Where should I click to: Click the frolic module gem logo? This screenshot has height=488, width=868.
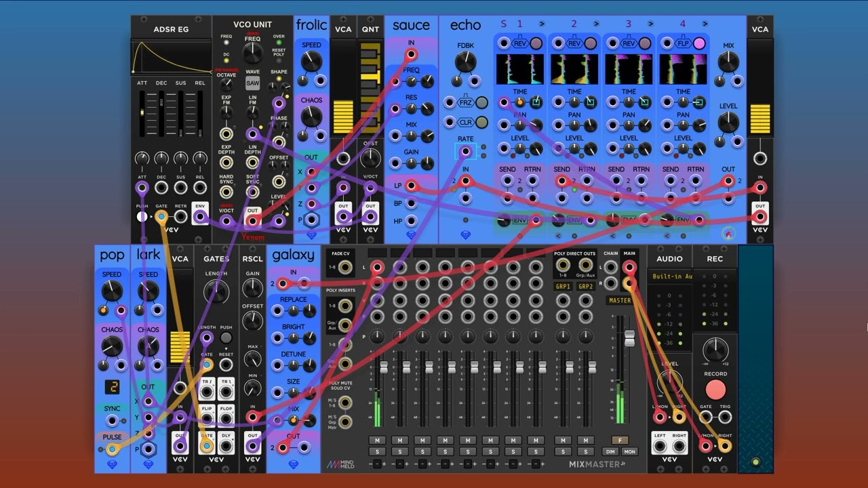[311, 235]
